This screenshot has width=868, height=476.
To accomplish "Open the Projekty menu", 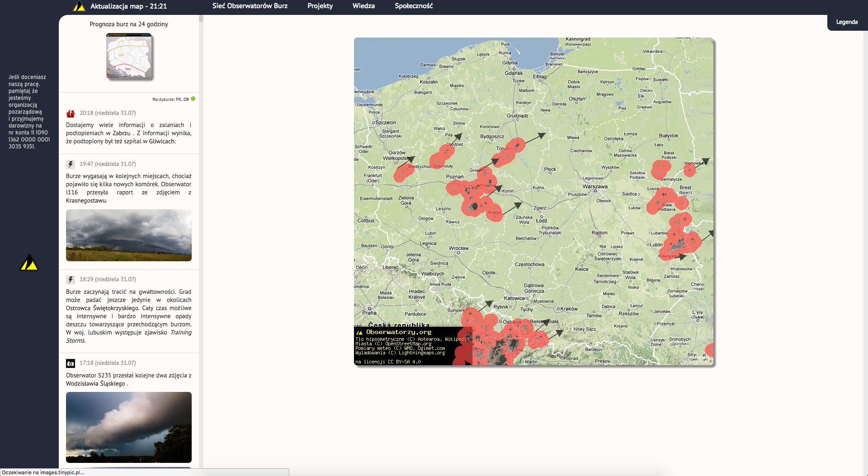I will (320, 6).
